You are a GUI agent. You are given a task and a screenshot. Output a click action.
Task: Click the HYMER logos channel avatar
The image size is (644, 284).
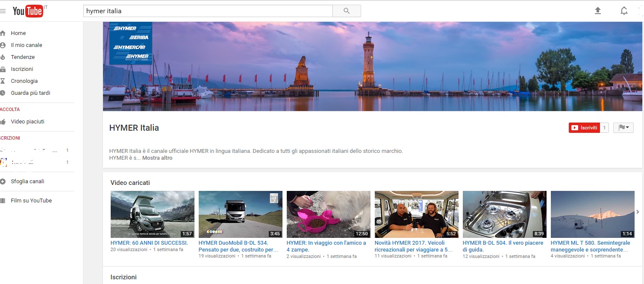[131, 43]
